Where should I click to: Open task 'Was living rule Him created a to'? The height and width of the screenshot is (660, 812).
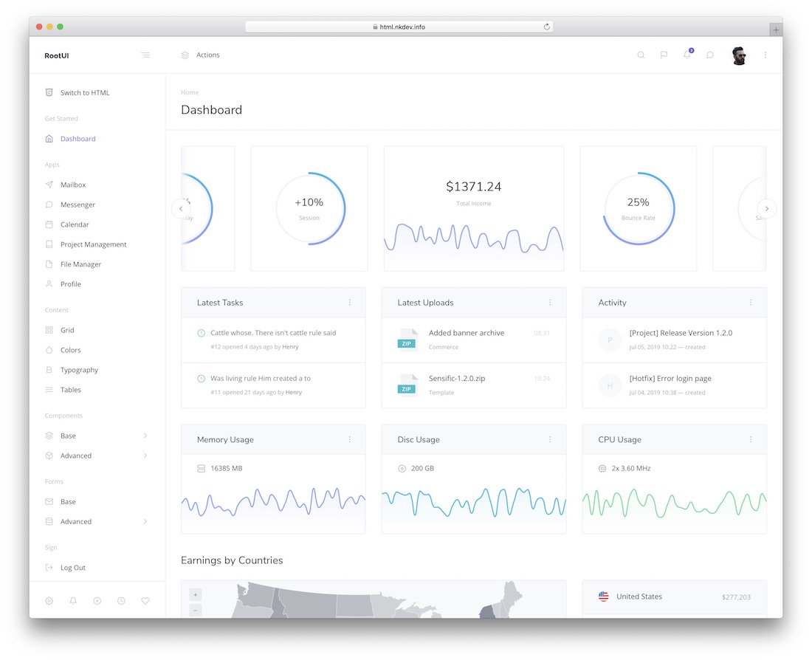click(261, 379)
